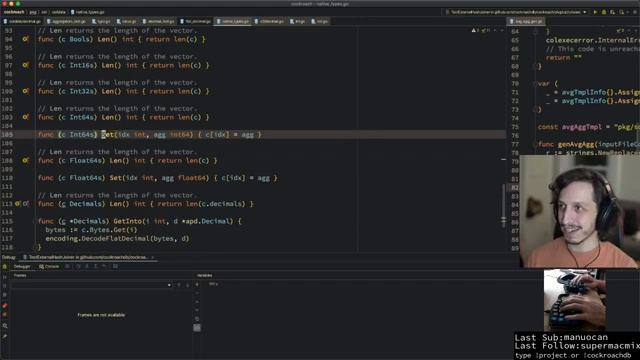Click the Variables panel header

204,276
